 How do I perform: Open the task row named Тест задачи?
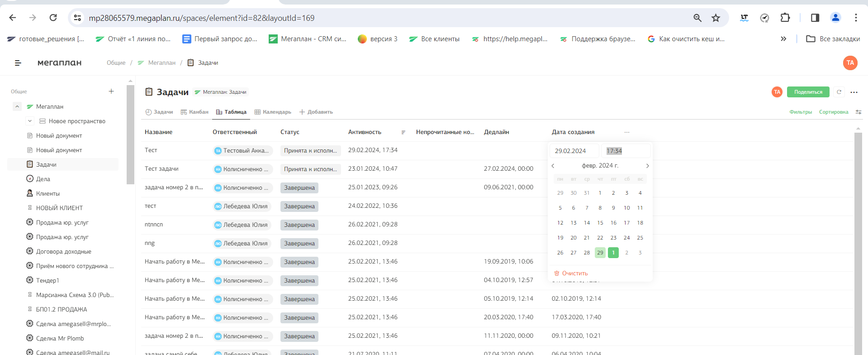click(161, 169)
